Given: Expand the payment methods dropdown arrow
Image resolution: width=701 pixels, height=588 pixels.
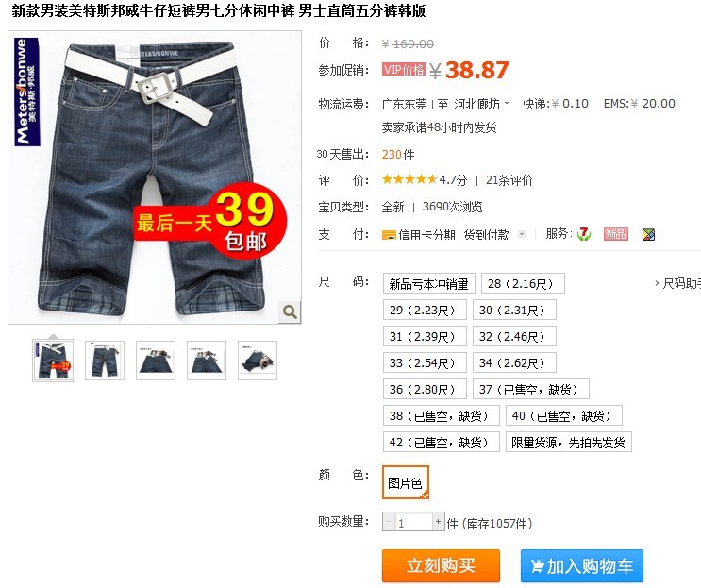Looking at the screenshot, I should [x=522, y=234].
